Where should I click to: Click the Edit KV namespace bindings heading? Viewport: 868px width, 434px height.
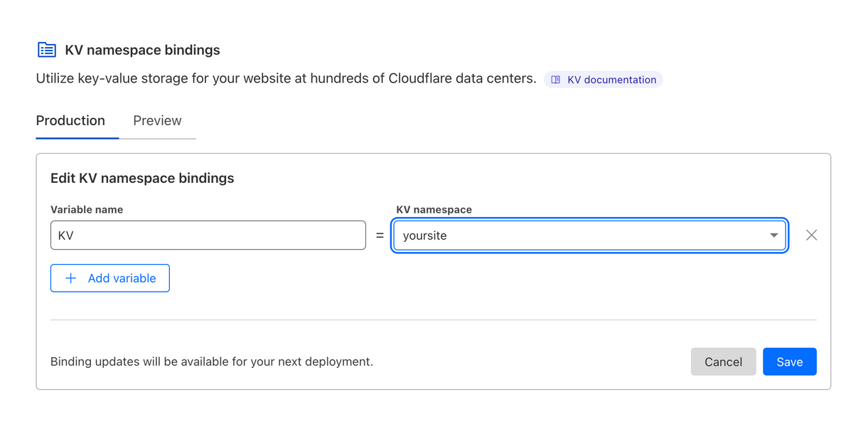(x=142, y=178)
